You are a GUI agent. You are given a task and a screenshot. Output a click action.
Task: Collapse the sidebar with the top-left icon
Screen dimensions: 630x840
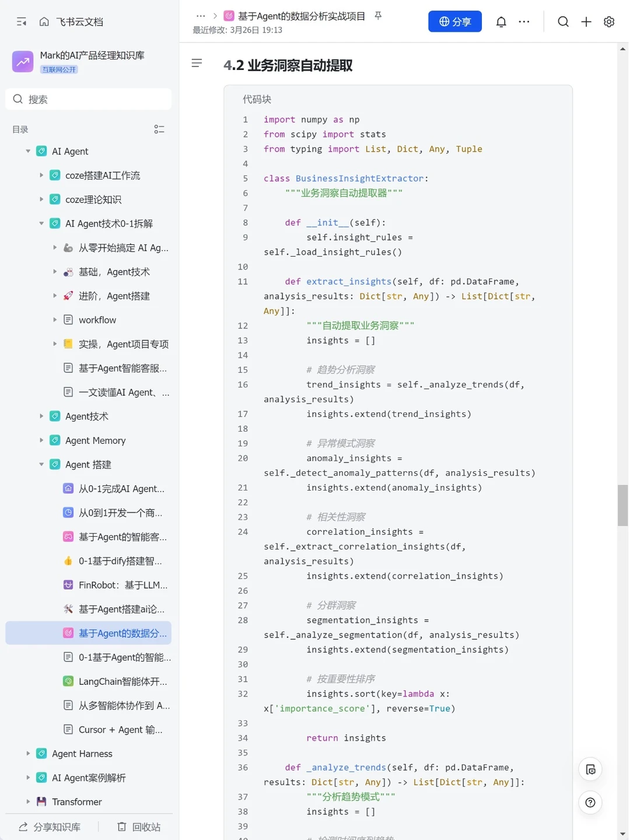pos(22,22)
